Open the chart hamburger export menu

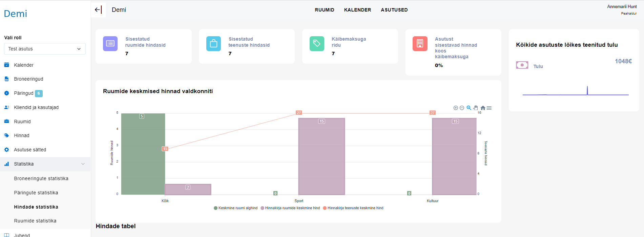(489, 108)
